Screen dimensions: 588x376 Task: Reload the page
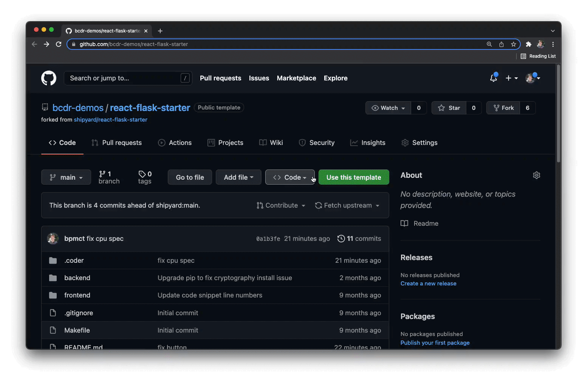[59, 44]
